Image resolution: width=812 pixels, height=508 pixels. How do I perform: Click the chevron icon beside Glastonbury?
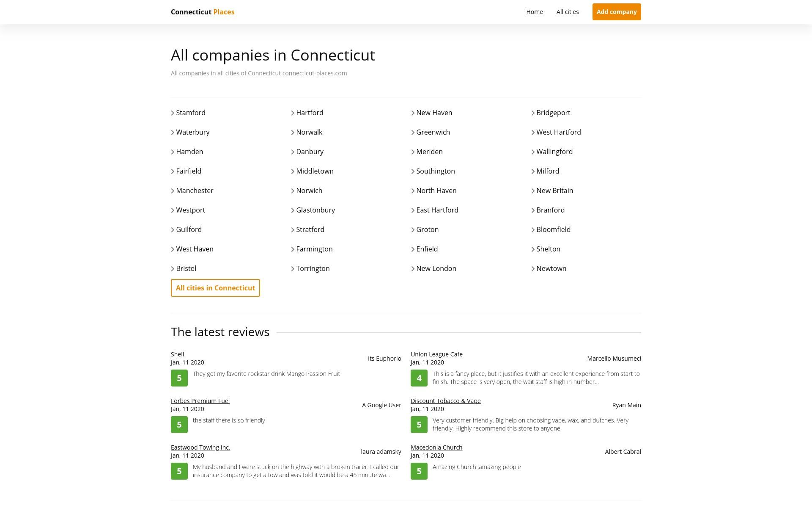[293, 210]
